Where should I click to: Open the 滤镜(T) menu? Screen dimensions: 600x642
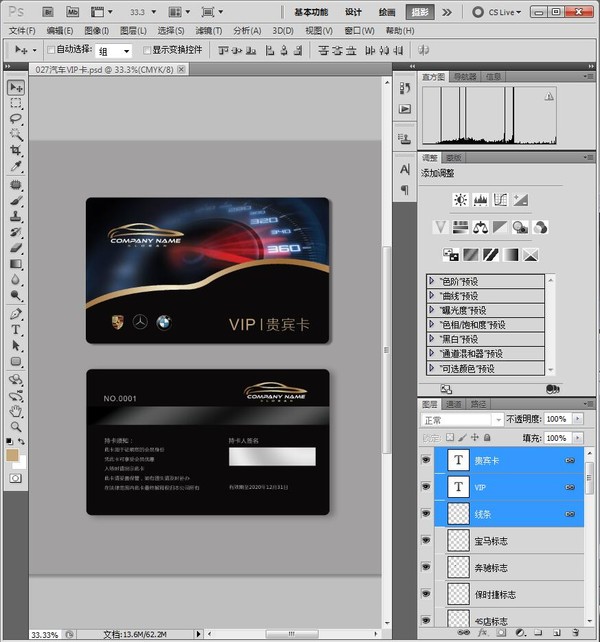tap(208, 30)
